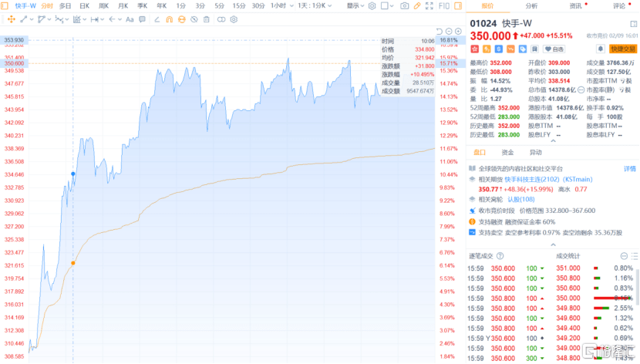Select the wave pattern drawing tool

(59, 19)
